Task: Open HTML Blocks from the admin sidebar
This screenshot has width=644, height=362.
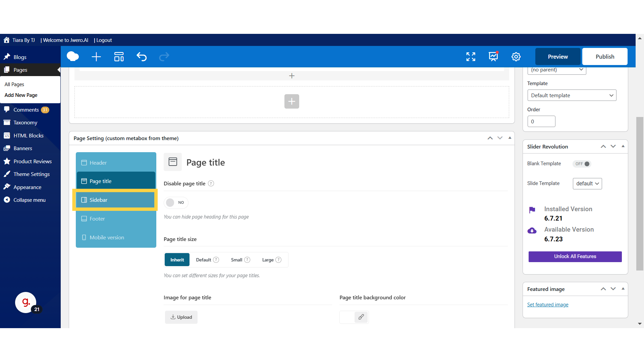Action: click(29, 135)
